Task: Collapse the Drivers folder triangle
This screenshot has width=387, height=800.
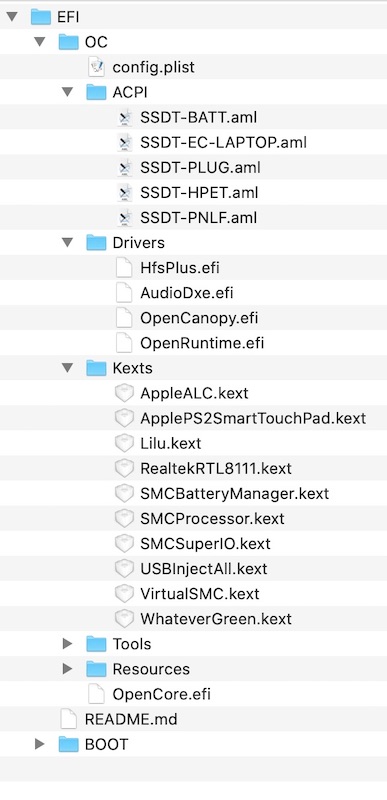Action: (x=67, y=242)
